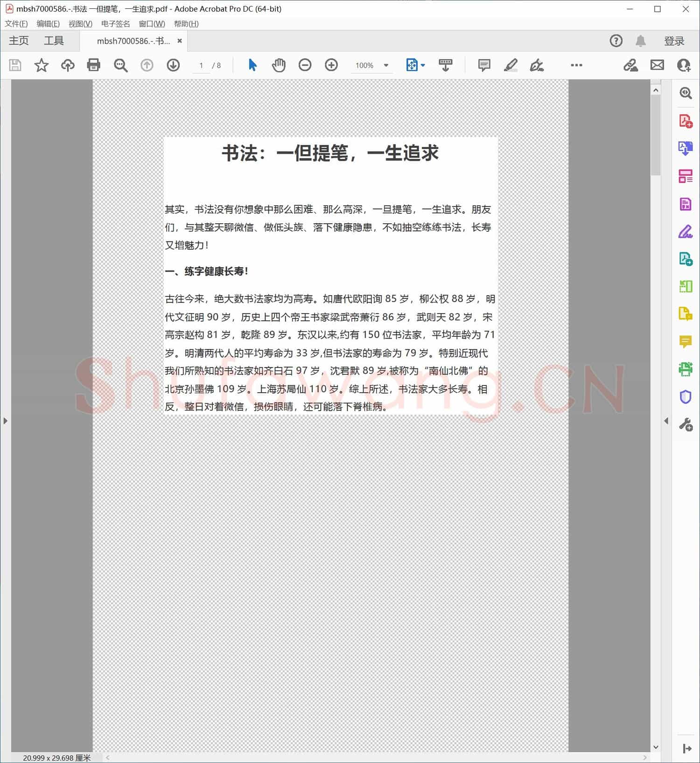This screenshot has height=763, width=700.
Task: Zoom in with plus icon
Action: [x=331, y=65]
